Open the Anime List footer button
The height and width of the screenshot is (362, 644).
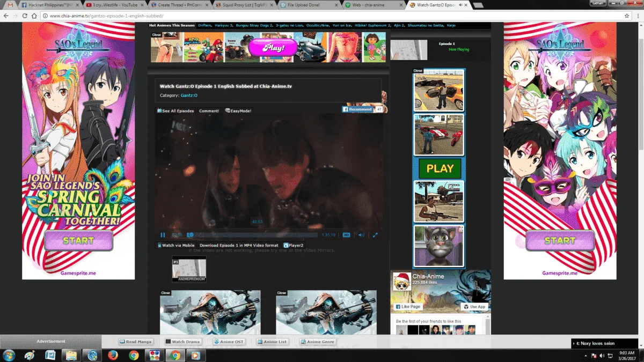(272, 342)
